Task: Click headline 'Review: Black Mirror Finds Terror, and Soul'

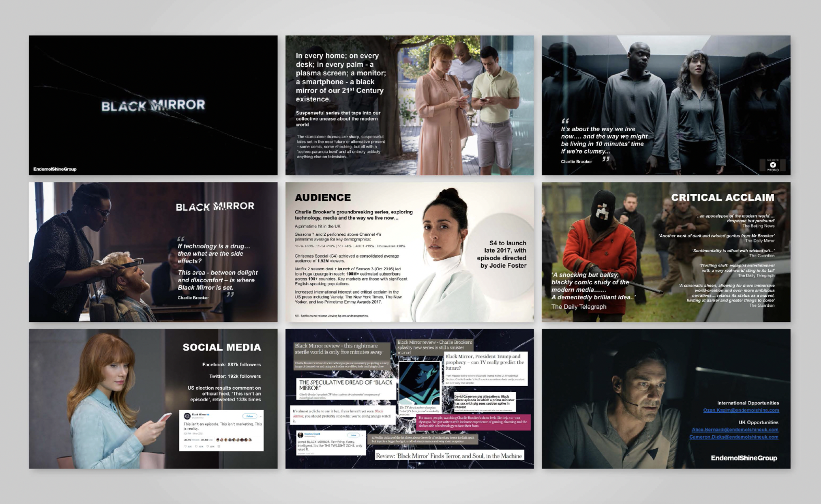Action: [448, 456]
